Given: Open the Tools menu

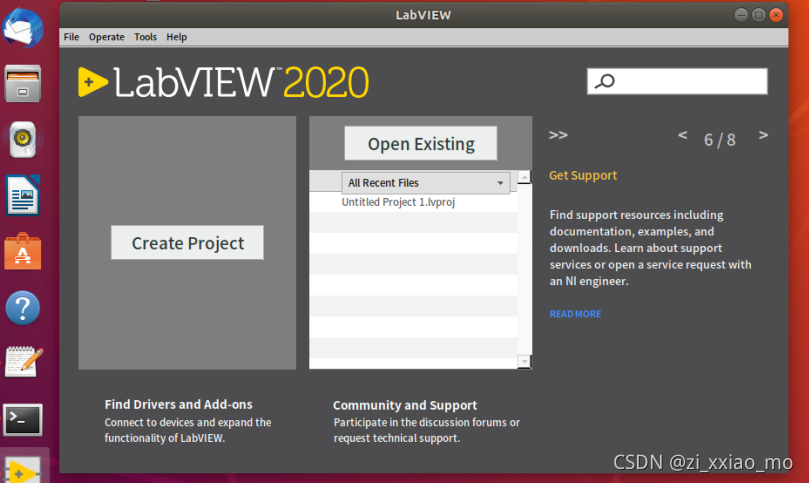Looking at the screenshot, I should tap(145, 37).
